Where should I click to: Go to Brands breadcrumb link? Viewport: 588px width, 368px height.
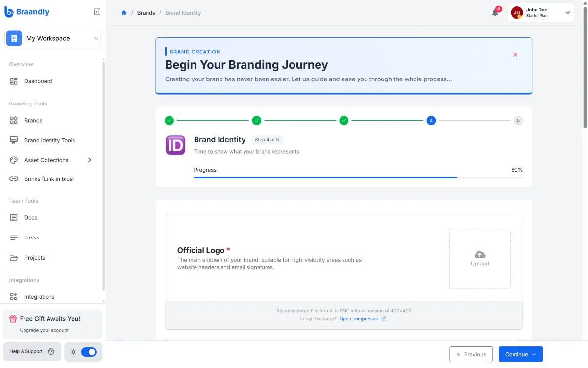click(x=146, y=13)
